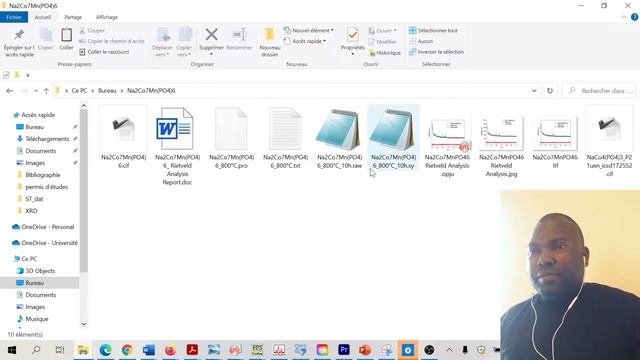Open Adobe Acrobat from the taskbar

[192, 350]
